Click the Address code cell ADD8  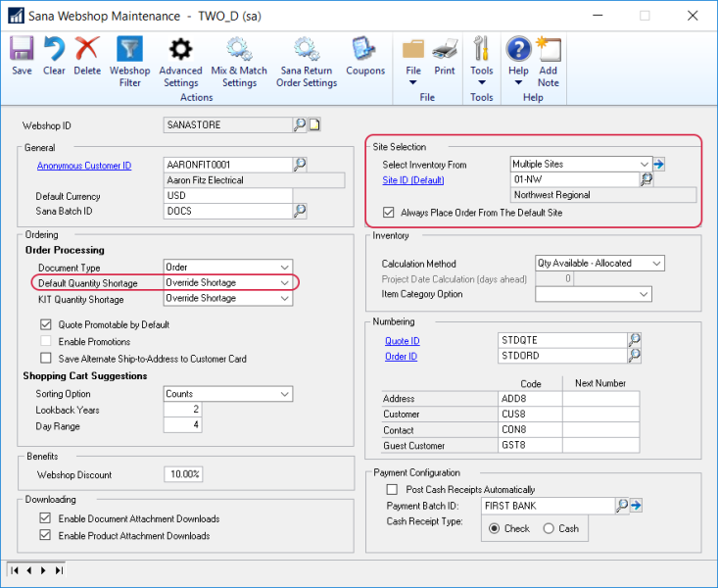tap(530, 398)
